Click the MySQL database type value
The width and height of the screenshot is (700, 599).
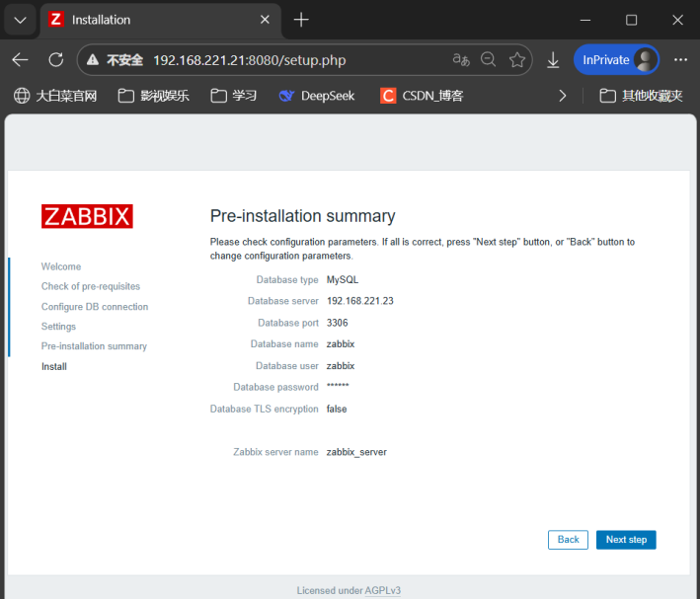(343, 280)
